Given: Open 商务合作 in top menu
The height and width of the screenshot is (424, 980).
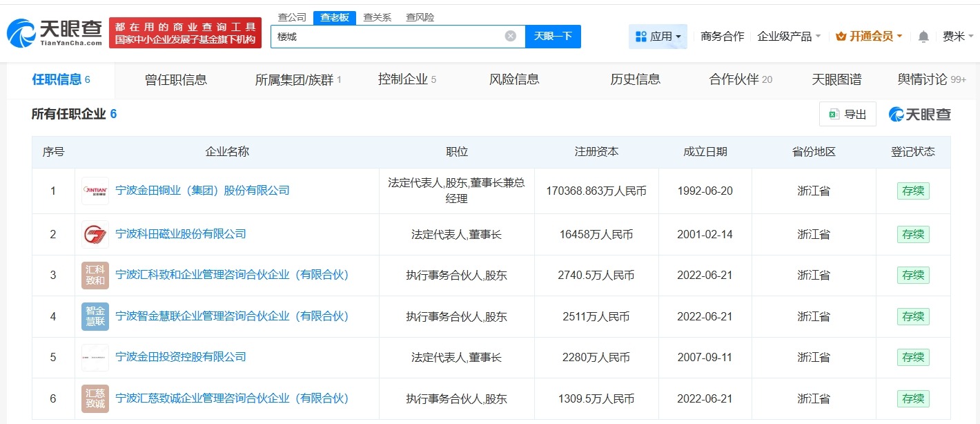Looking at the screenshot, I should tap(722, 35).
